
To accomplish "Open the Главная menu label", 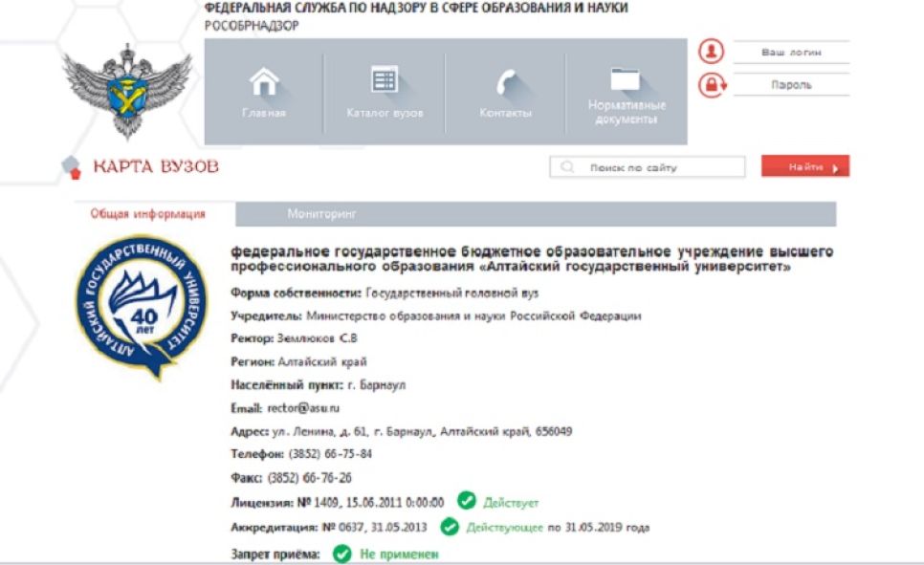I will 263,113.
